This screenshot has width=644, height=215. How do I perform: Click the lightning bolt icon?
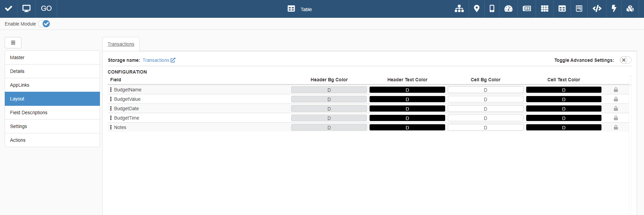(x=614, y=9)
